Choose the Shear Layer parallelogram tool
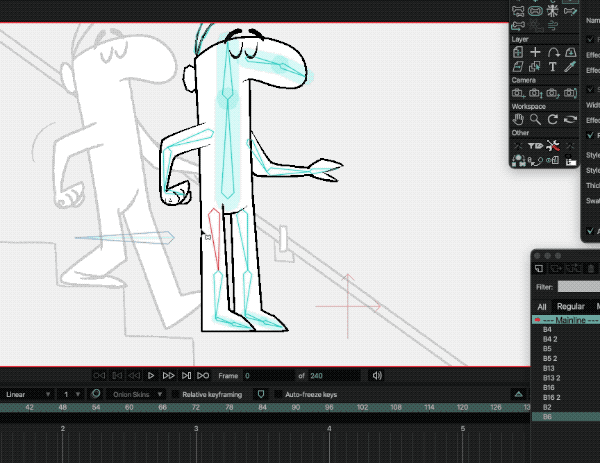The height and width of the screenshot is (463, 600). point(518,67)
